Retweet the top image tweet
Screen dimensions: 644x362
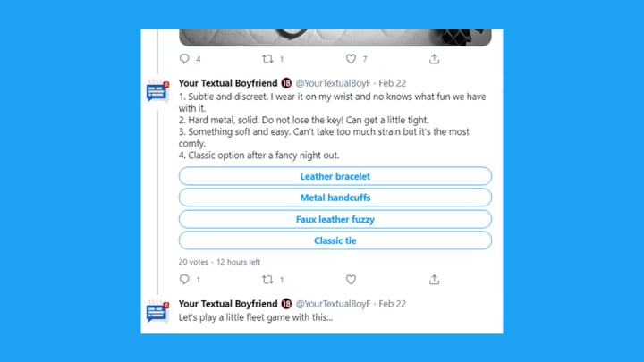click(x=267, y=59)
